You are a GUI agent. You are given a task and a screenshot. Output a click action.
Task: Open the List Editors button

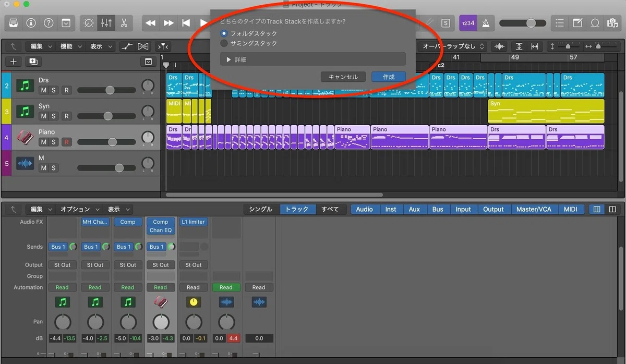point(560,23)
